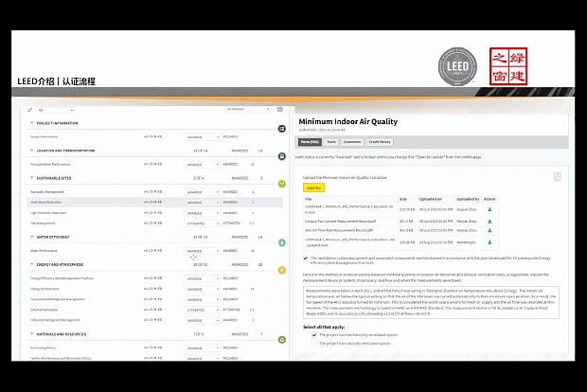The width and height of the screenshot is (587, 392).
Task: Download the Exhaust Fan General Measurement Record file
Action: pyautogui.click(x=489, y=220)
